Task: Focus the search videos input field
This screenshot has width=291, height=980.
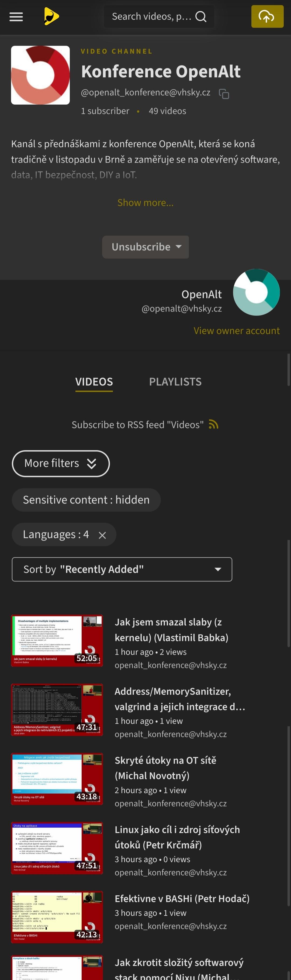Action: pyautogui.click(x=151, y=17)
